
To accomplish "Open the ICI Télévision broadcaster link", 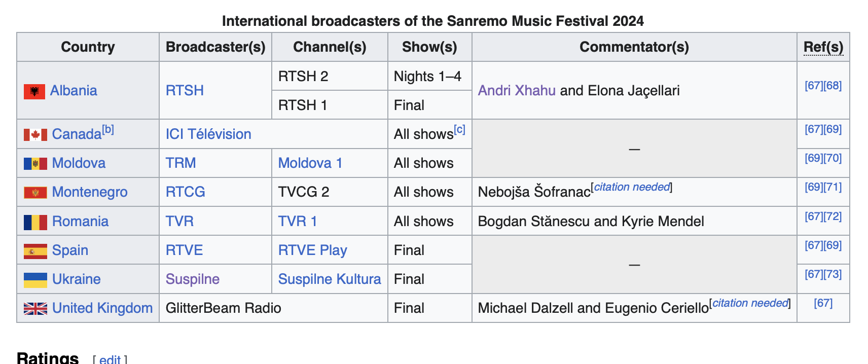I will pyautogui.click(x=208, y=134).
